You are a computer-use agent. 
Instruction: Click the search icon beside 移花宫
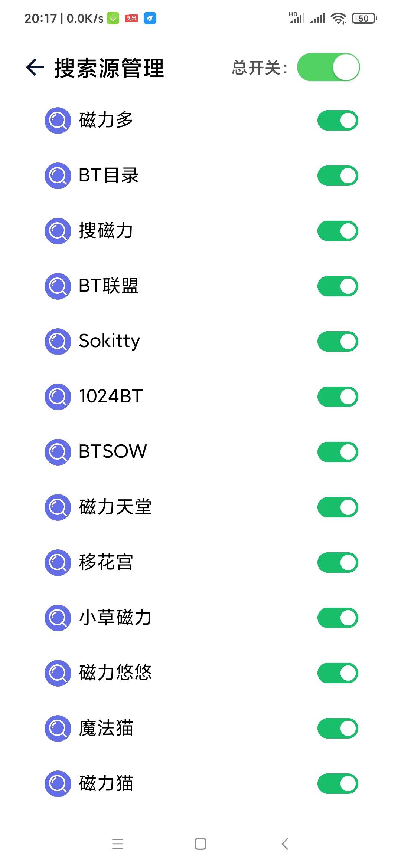(x=58, y=563)
